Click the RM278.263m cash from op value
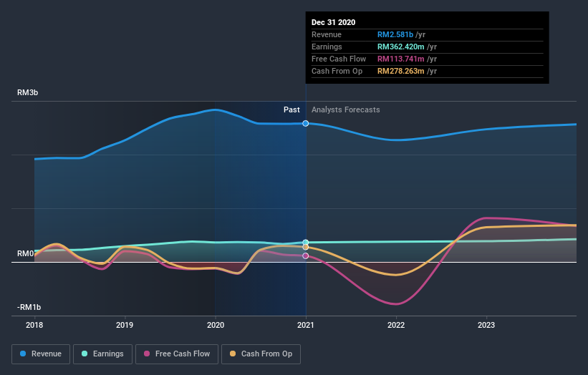 401,71
